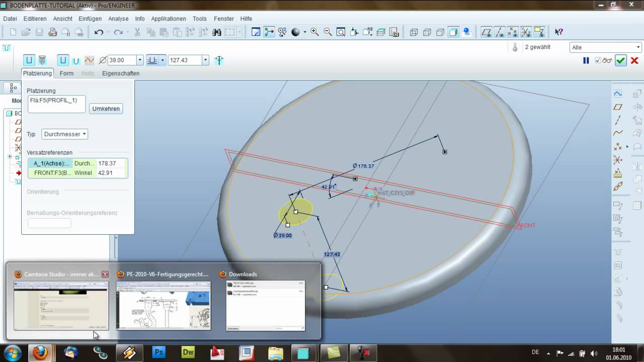Open the find tool with binoculars icon
Screen dimensions: 644x362
(217, 32)
